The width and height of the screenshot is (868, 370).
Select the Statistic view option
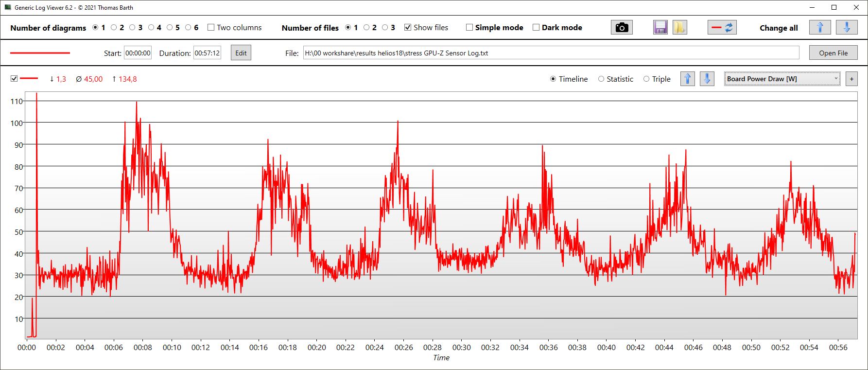click(601, 79)
